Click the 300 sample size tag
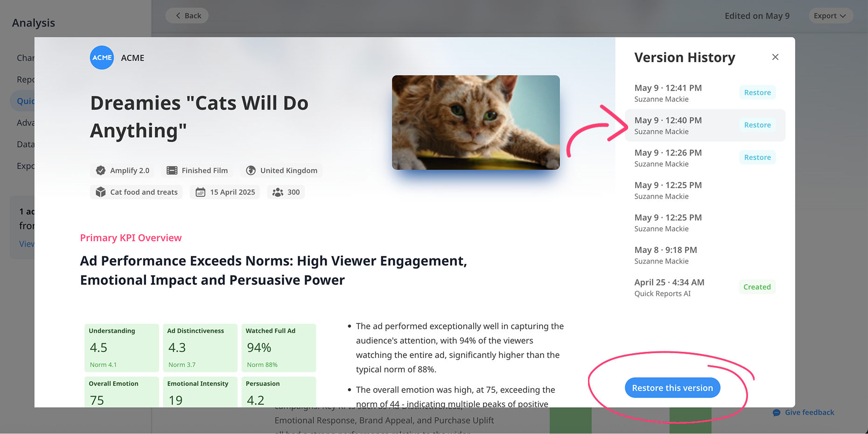 tap(286, 192)
